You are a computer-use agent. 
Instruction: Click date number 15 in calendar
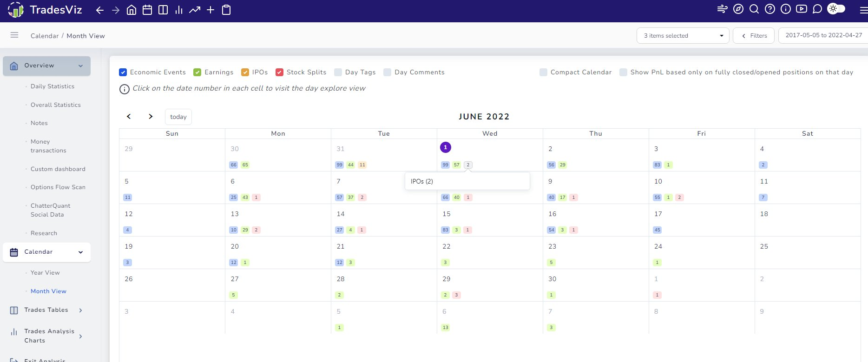click(x=447, y=214)
